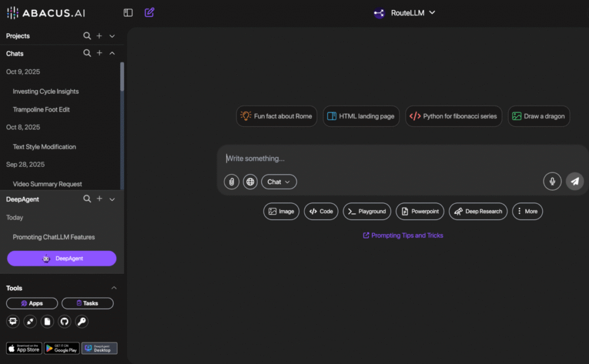Create new chat via Chats plus icon

pos(99,53)
